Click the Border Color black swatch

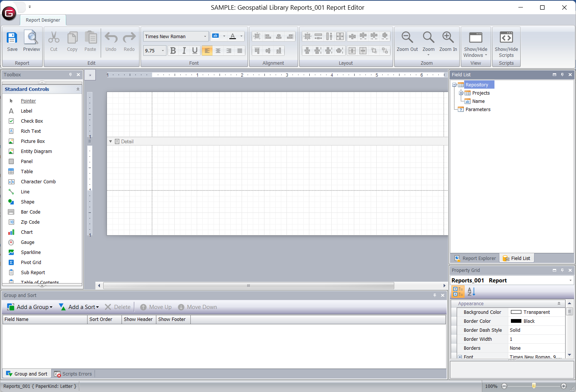coord(516,321)
